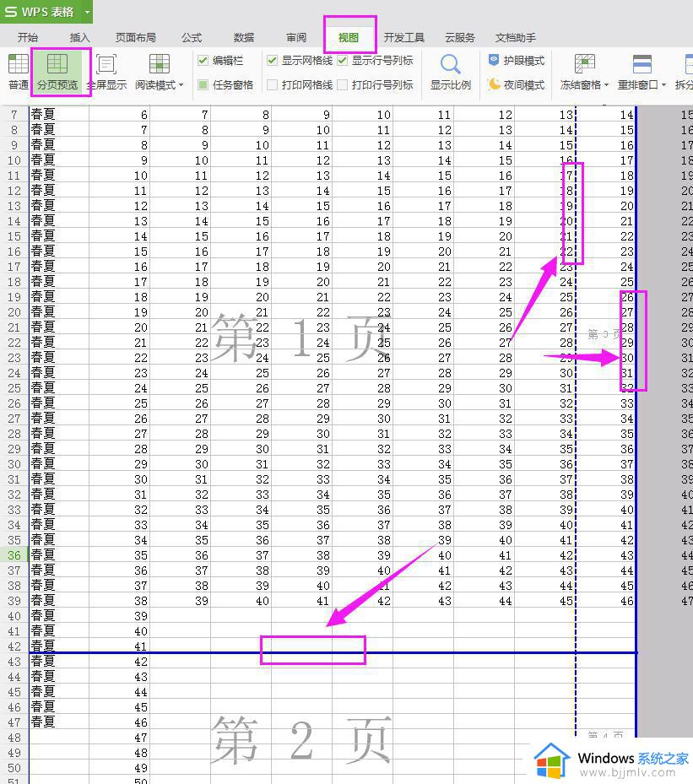The image size is (693, 784).
Task: Select row header 7
Action: pos(14,115)
